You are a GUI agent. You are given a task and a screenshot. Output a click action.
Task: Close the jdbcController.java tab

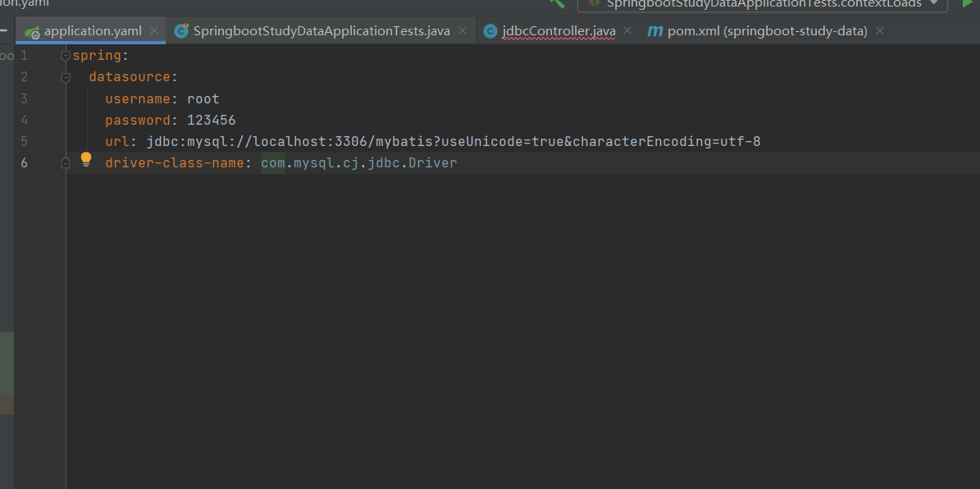tap(627, 30)
